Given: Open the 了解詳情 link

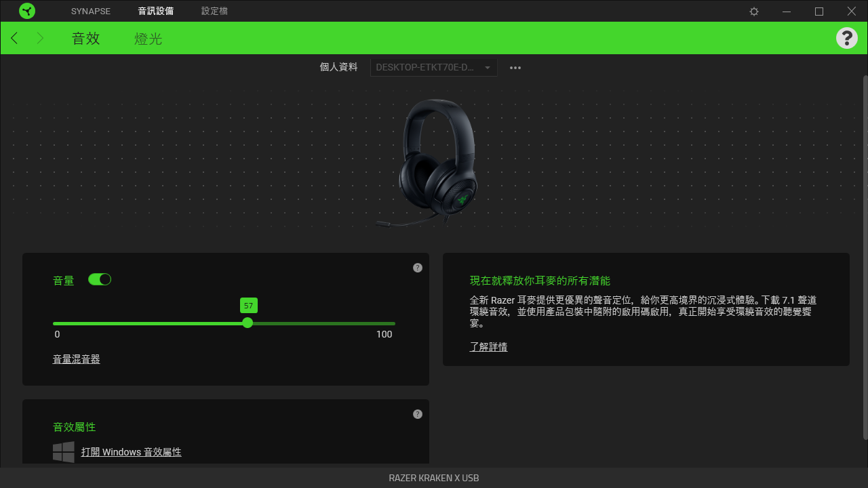Looking at the screenshot, I should 488,347.
